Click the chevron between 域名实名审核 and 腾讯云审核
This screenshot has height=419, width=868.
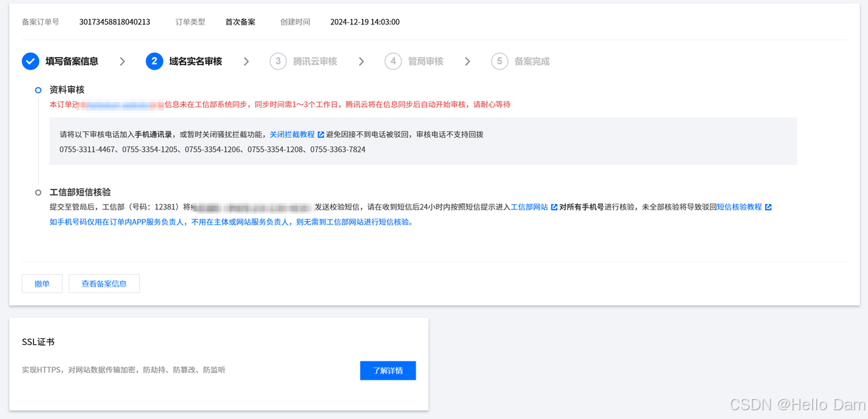coord(245,61)
